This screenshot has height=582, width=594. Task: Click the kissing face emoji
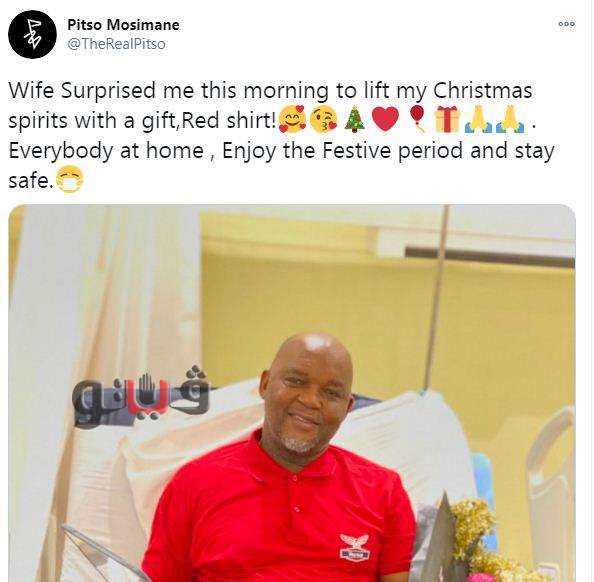click(x=324, y=119)
